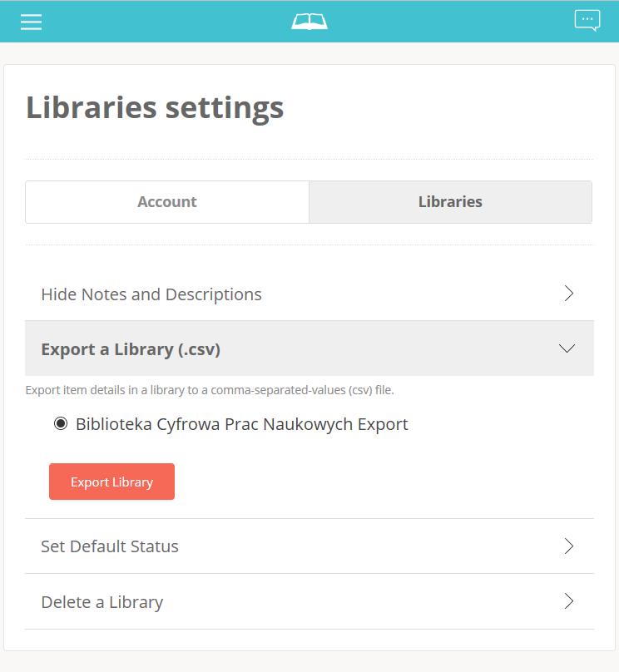The height and width of the screenshot is (672, 619).
Task: Click the Biblioteka Cyfrowa Prac Naukowych Export label
Action: pyautogui.click(x=242, y=424)
